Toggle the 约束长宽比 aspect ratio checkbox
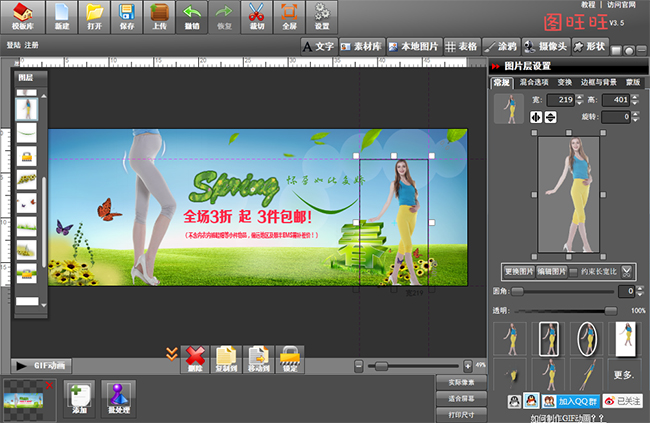This screenshot has height=423, width=650. [x=573, y=272]
